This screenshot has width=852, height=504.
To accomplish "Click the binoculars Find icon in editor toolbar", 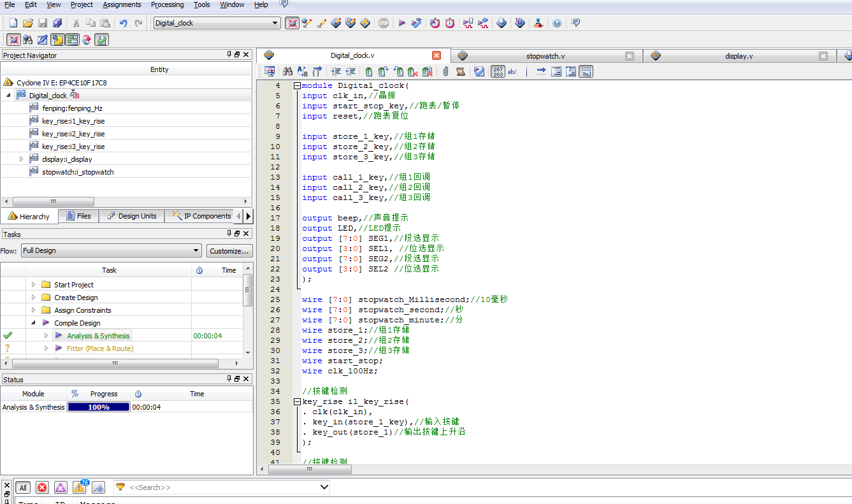I will [287, 71].
